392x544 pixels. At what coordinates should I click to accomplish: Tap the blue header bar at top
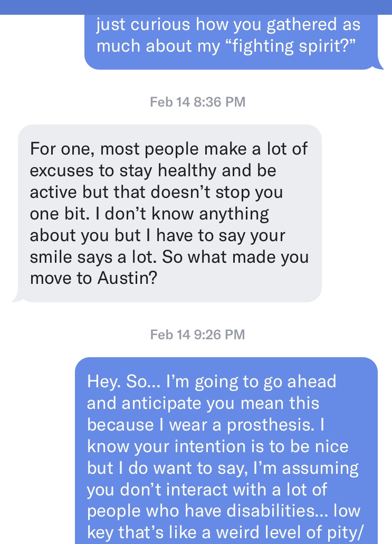196,7
